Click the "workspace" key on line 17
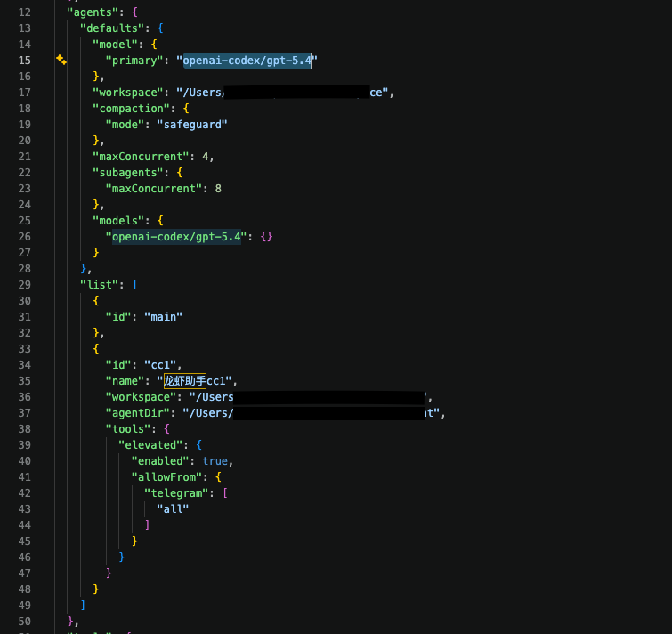The width and height of the screenshot is (672, 634). coord(128,93)
